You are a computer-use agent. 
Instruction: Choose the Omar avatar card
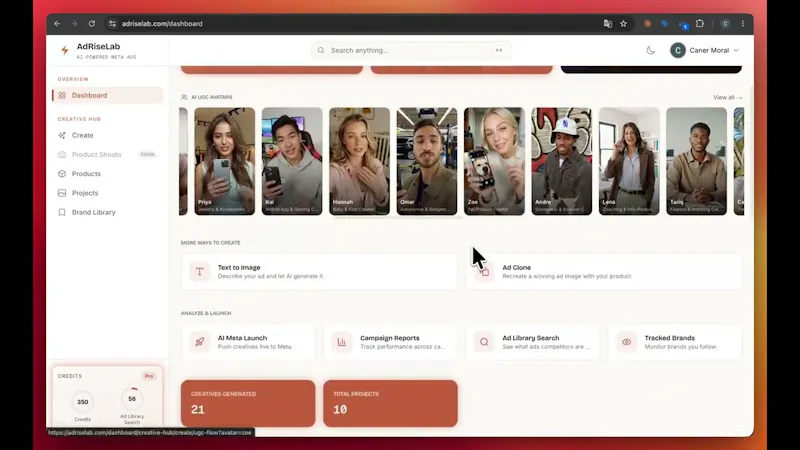[427, 161]
